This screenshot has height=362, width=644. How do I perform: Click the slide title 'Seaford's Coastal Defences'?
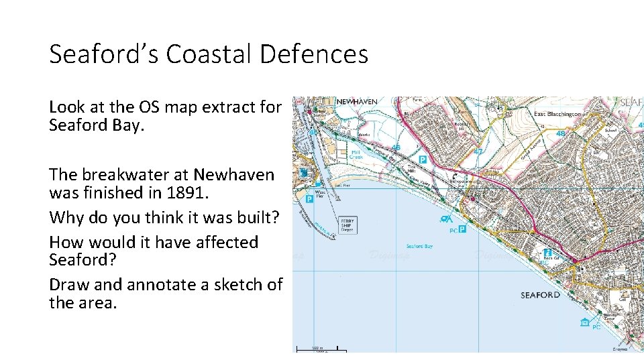coord(209,54)
